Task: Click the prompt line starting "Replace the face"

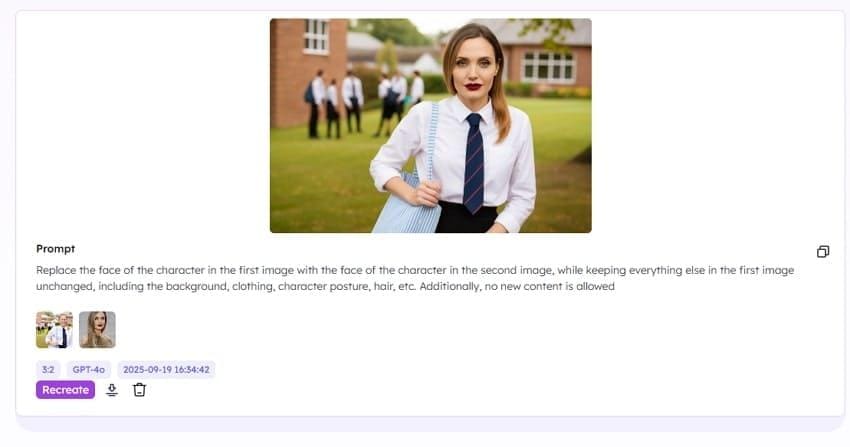Action: (415, 270)
